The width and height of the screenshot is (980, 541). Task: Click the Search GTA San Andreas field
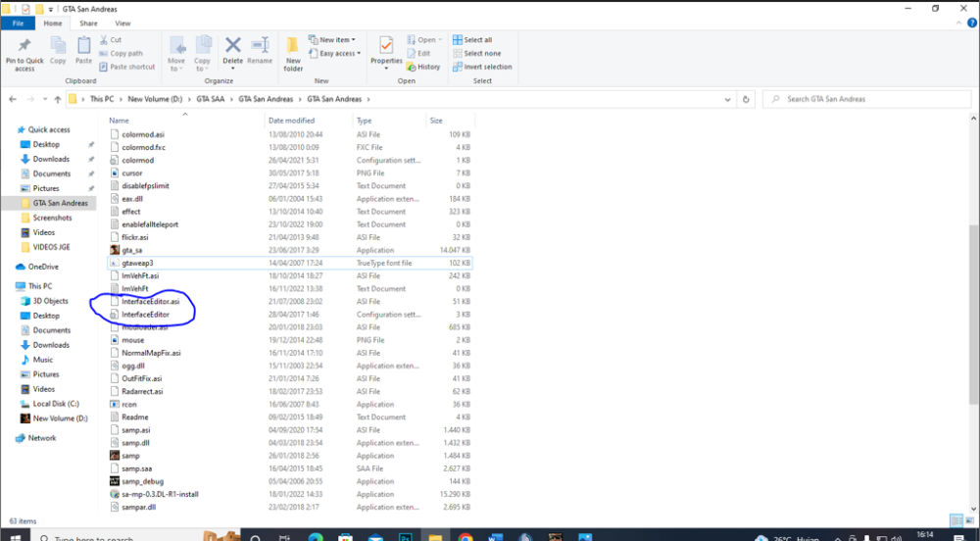[x=867, y=99]
